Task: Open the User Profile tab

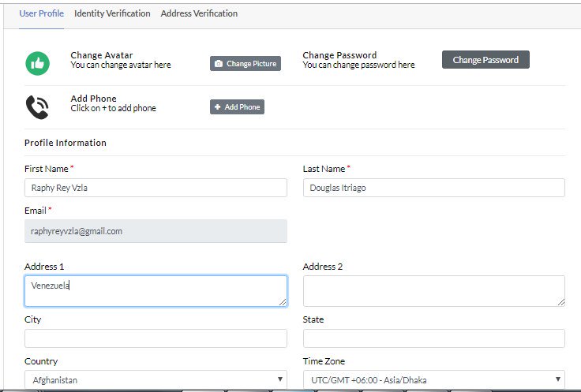Action: [42, 13]
